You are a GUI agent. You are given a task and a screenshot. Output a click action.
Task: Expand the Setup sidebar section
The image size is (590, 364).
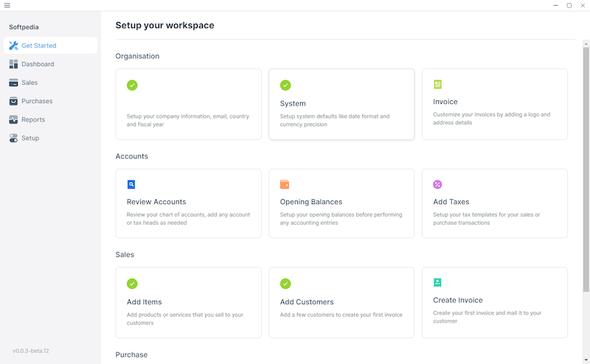point(30,138)
